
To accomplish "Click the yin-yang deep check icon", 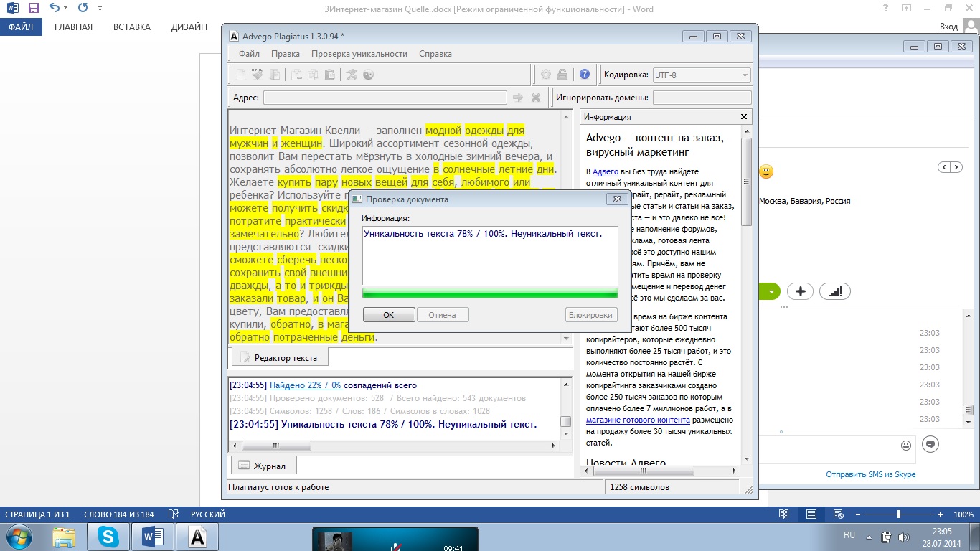I will 369,75.
